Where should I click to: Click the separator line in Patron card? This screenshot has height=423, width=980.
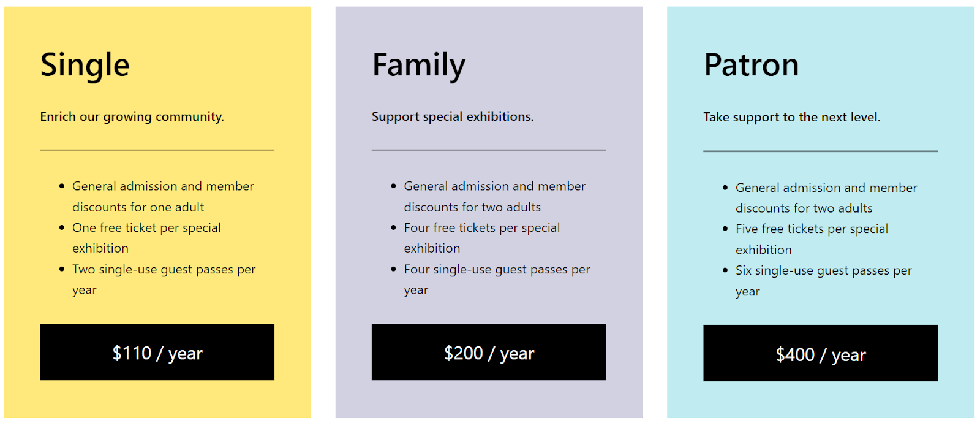tap(820, 151)
